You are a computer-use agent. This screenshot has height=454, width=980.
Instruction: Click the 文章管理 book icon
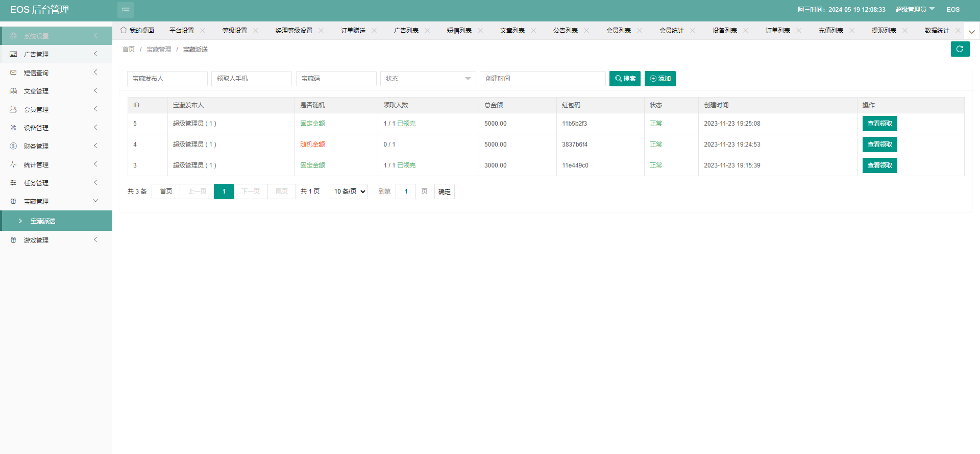click(13, 91)
